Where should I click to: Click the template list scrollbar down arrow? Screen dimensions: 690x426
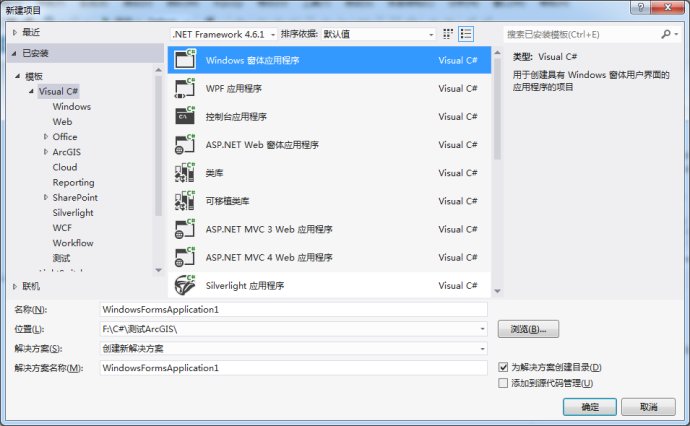497,291
